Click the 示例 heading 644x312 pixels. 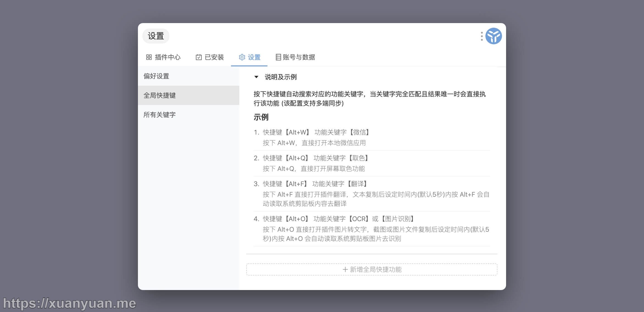[x=261, y=117]
